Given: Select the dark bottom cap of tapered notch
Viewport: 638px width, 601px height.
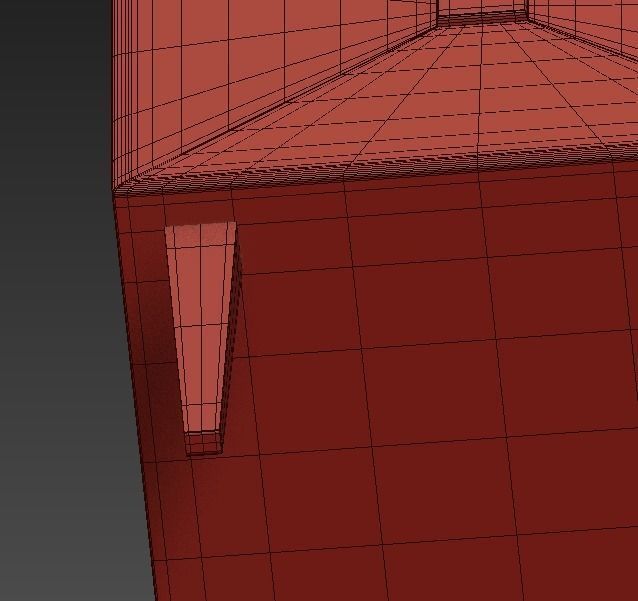Looking at the screenshot, I should [203, 443].
